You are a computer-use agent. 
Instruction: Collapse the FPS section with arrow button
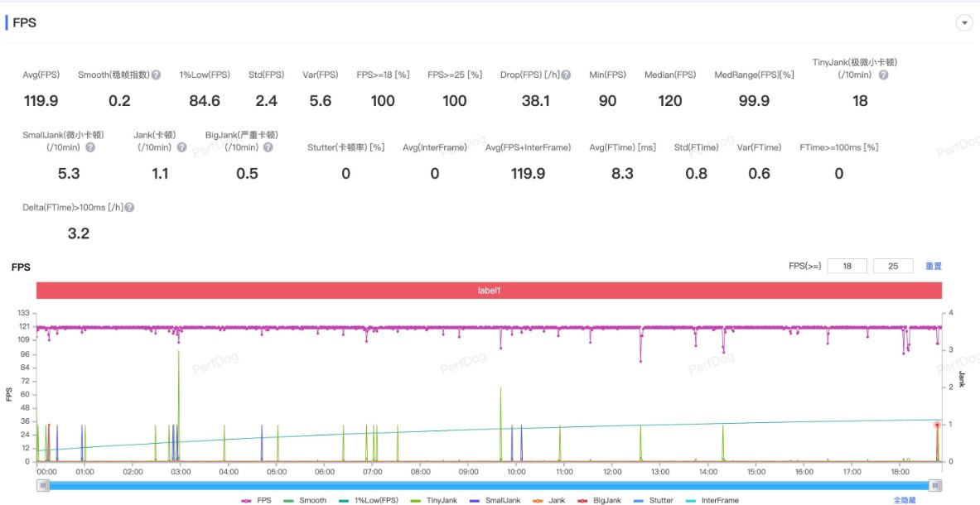click(x=964, y=23)
